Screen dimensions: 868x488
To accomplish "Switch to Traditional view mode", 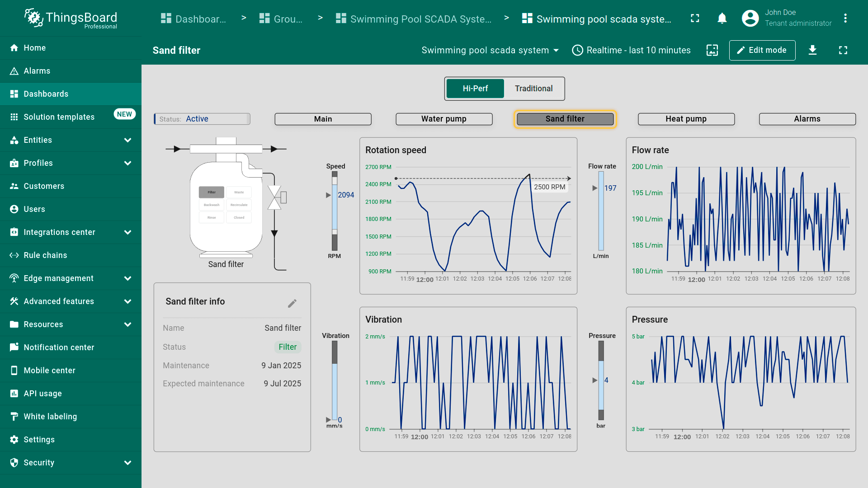I will click(533, 89).
